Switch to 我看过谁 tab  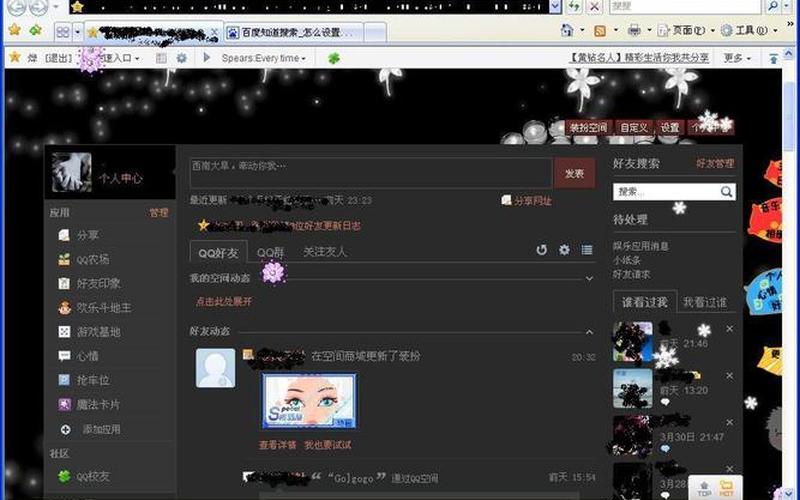point(705,303)
